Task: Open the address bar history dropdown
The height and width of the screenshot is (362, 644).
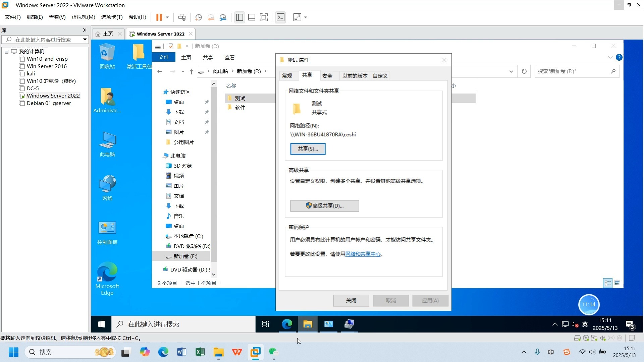Action: (511, 71)
